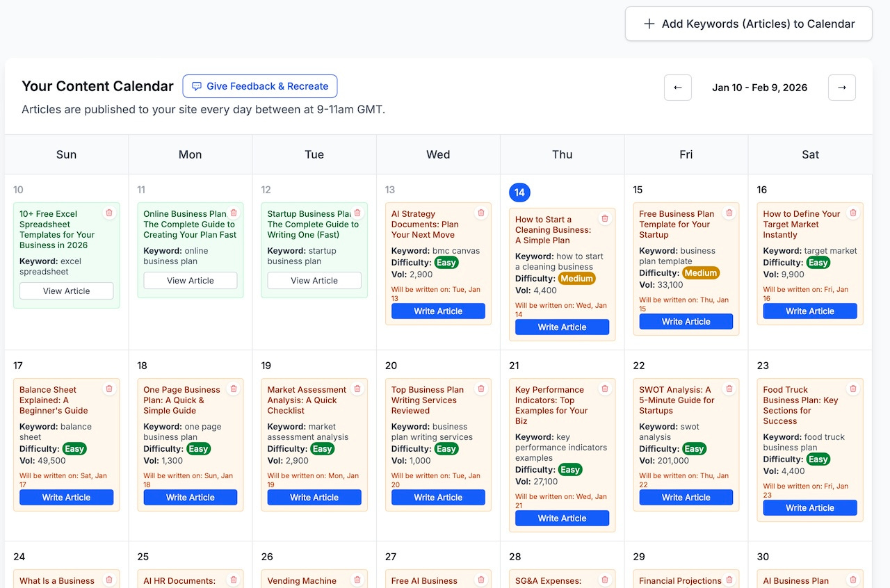Write Article for food truck business plan
This screenshot has width=890, height=588.
pyautogui.click(x=810, y=508)
